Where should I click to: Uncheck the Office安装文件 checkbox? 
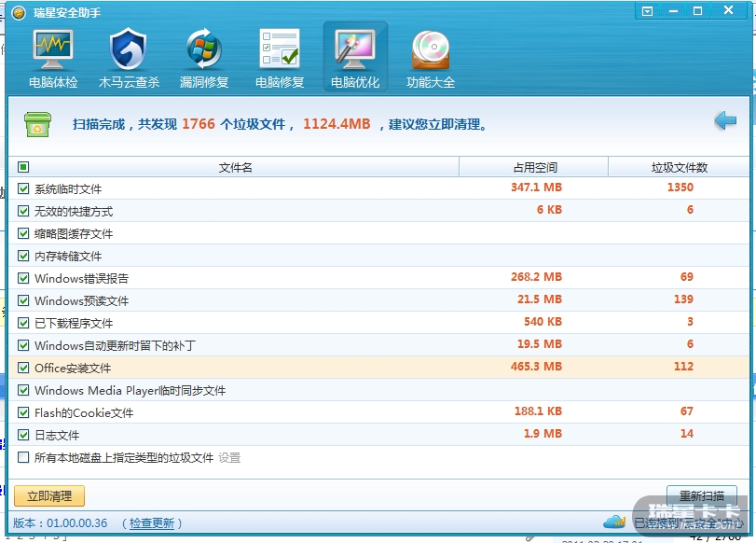[23, 368]
